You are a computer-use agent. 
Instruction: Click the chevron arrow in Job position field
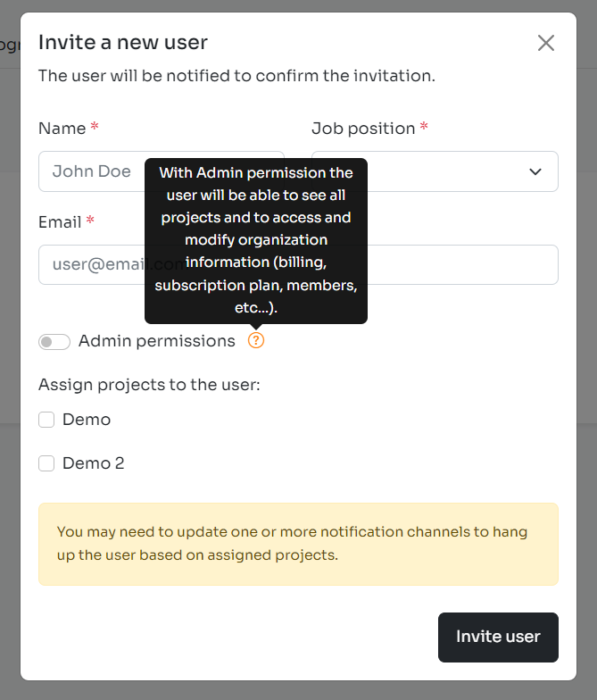[535, 171]
